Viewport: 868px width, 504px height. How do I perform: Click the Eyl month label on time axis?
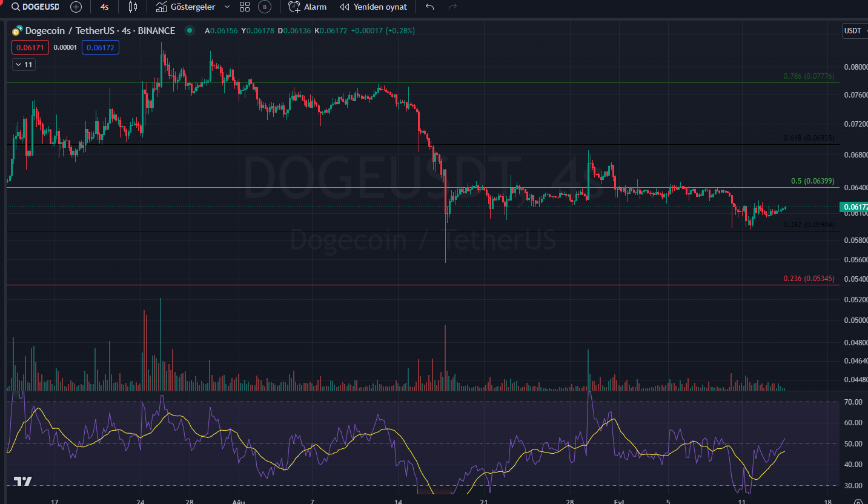pyautogui.click(x=618, y=502)
